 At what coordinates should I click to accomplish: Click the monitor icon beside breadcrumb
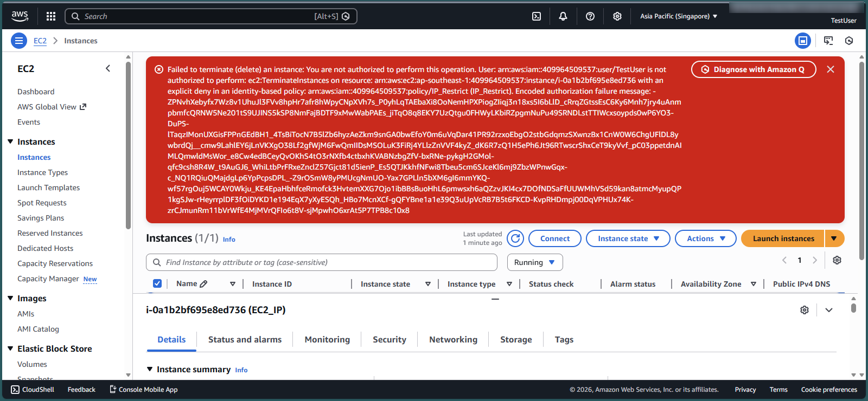(x=828, y=41)
